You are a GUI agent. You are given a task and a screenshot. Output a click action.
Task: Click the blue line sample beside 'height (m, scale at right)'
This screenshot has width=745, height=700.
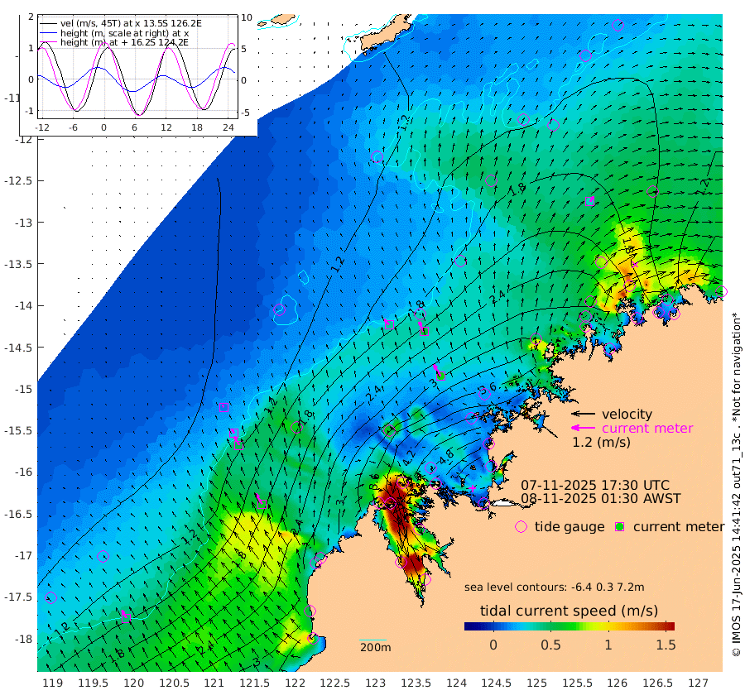tap(48, 33)
